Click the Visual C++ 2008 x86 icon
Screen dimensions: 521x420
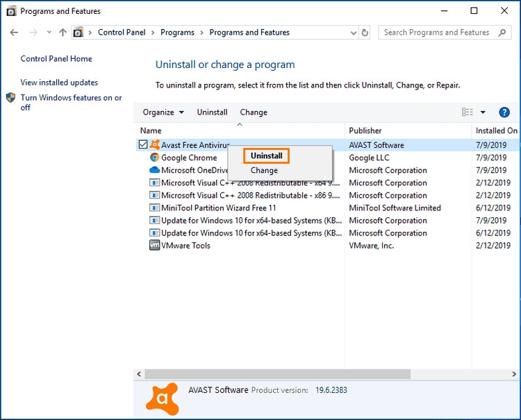[x=154, y=195]
